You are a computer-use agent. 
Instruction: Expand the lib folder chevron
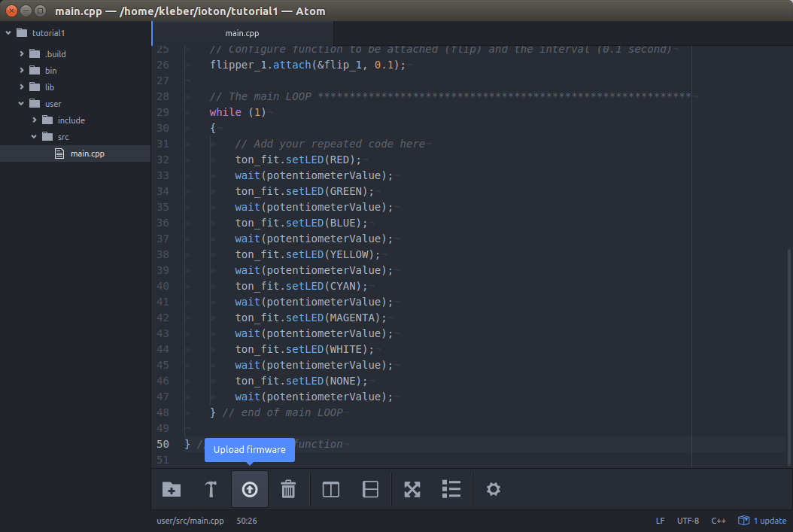[x=21, y=87]
